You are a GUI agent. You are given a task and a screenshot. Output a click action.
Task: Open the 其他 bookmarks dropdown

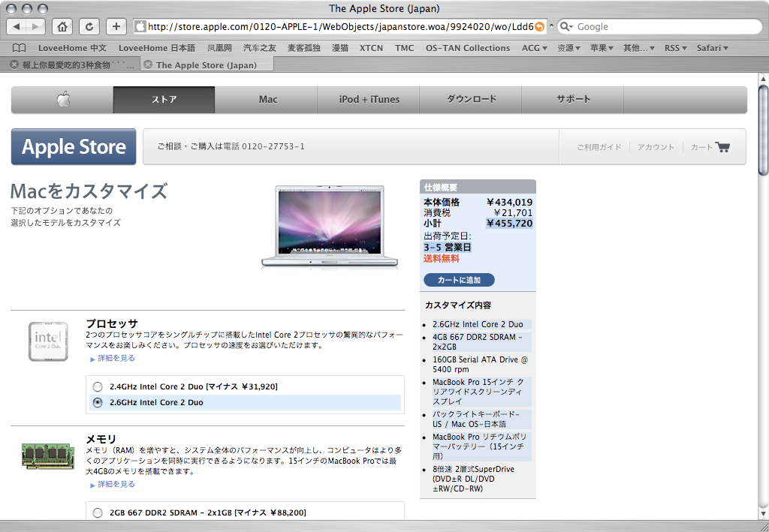coord(639,48)
